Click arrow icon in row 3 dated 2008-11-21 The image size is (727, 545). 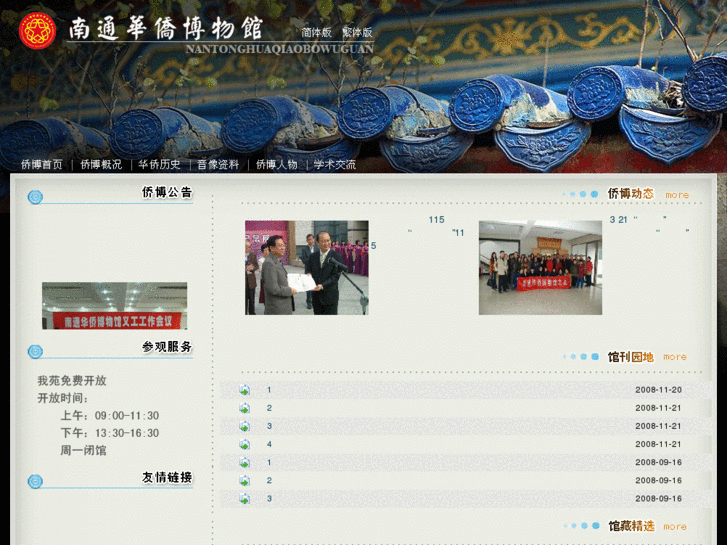244,426
